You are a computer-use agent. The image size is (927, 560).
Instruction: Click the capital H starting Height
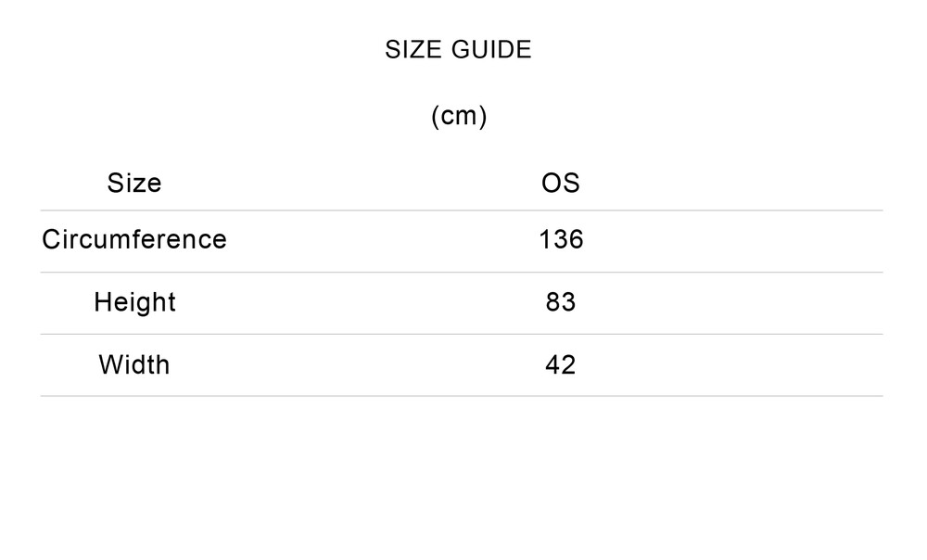click(x=102, y=302)
